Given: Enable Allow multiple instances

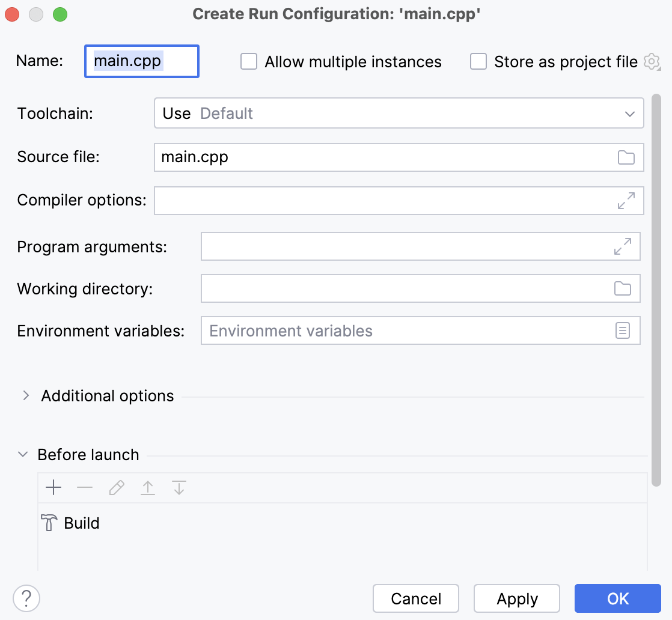Looking at the screenshot, I should 248,61.
